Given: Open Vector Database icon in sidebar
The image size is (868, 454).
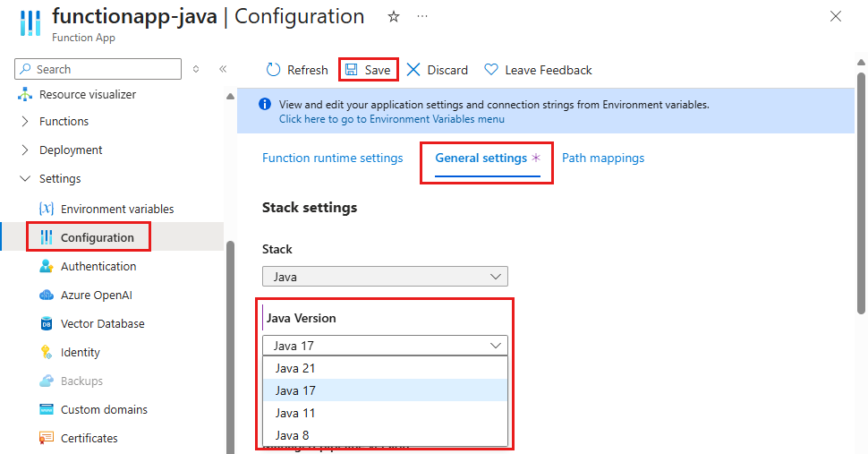Looking at the screenshot, I should click(x=47, y=323).
